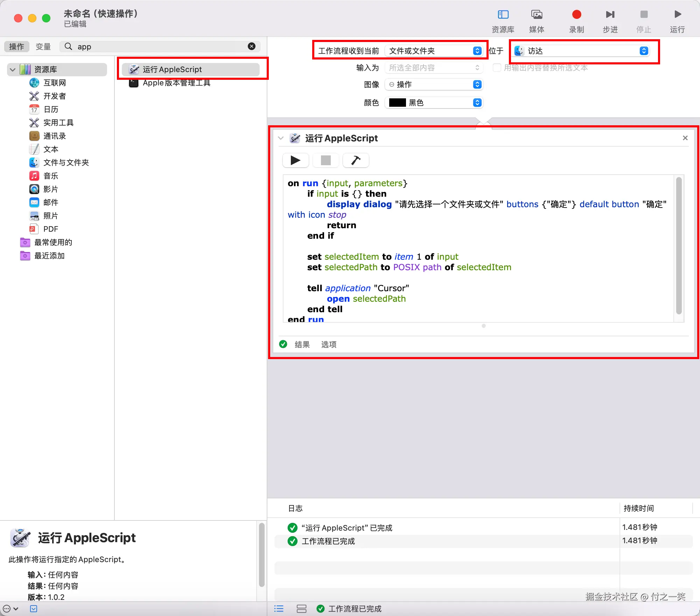Open the 结果 section of the action
The width and height of the screenshot is (700, 616).
(x=302, y=344)
